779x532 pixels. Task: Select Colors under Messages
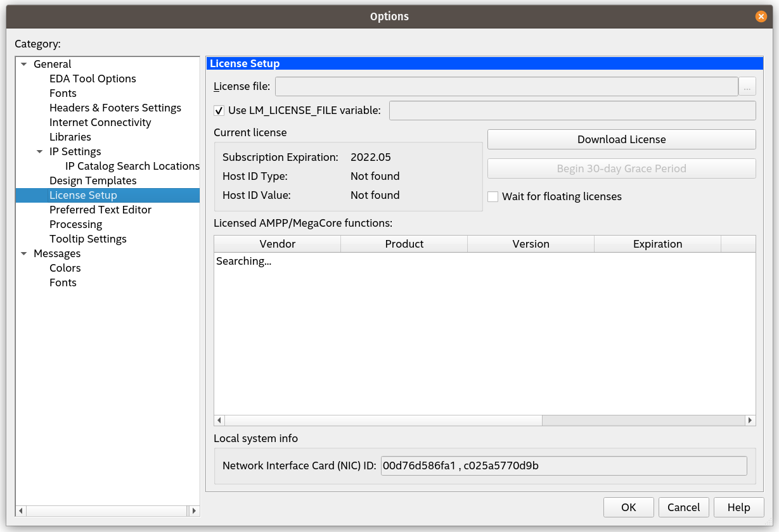coord(65,268)
